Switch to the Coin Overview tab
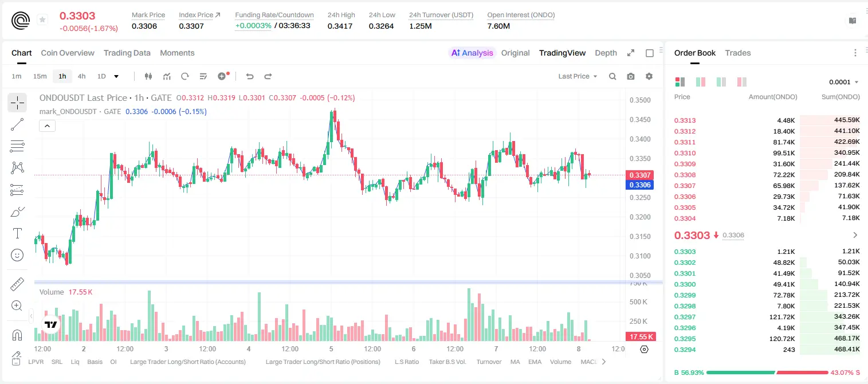The height and width of the screenshot is (384, 868). tap(68, 53)
